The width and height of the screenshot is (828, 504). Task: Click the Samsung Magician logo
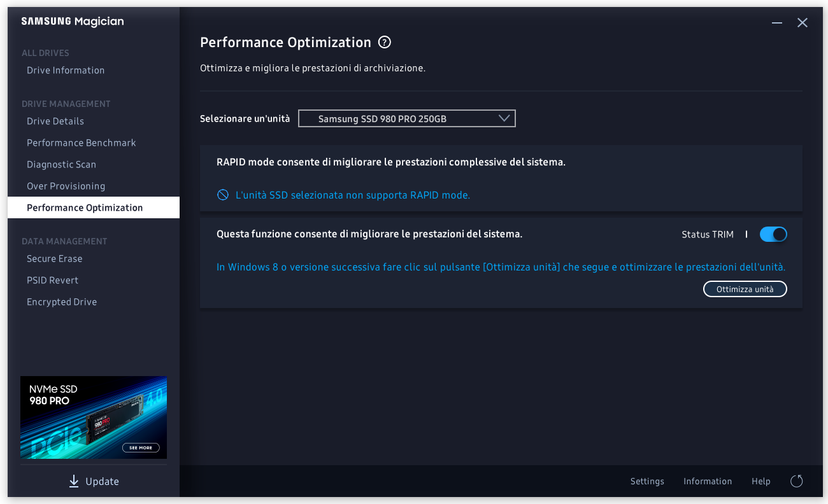pos(73,22)
